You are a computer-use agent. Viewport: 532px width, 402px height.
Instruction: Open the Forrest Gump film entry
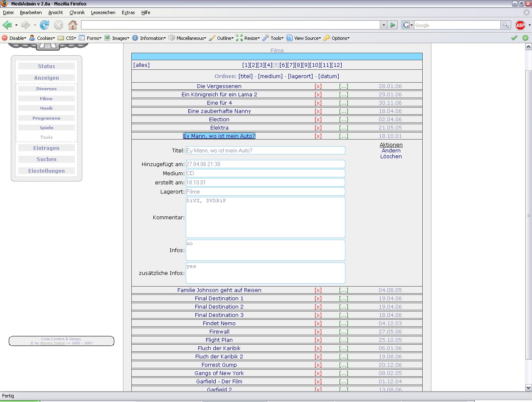coord(219,365)
